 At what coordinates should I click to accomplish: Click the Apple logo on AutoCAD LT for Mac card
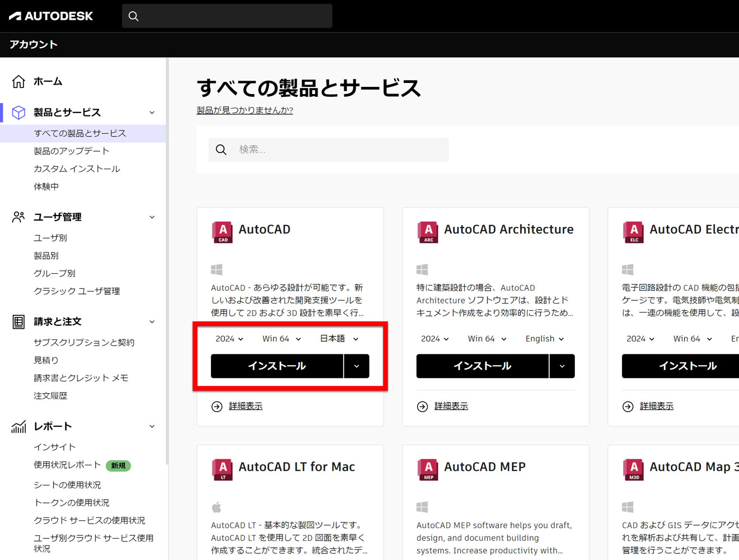[217, 507]
